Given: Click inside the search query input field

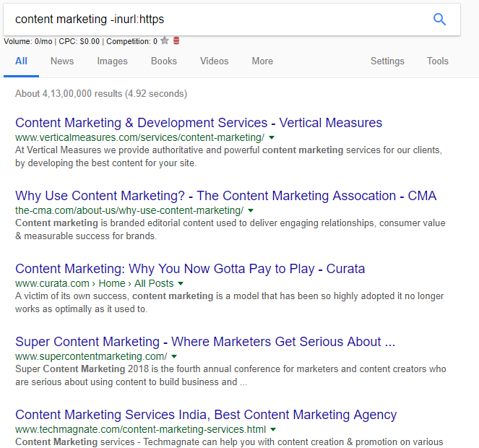Looking at the screenshot, I should point(217,20).
